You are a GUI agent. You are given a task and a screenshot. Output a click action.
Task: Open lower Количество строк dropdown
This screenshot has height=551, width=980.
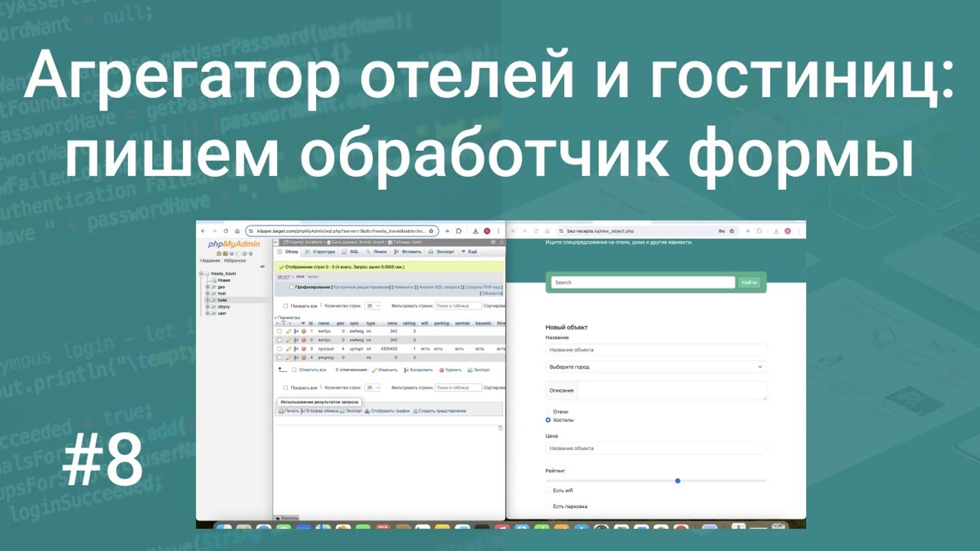(x=372, y=388)
